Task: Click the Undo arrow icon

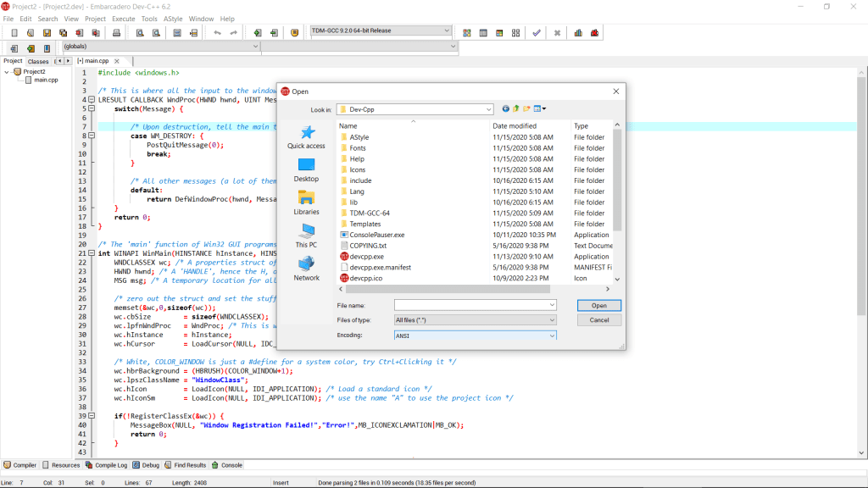Action: coord(218,33)
